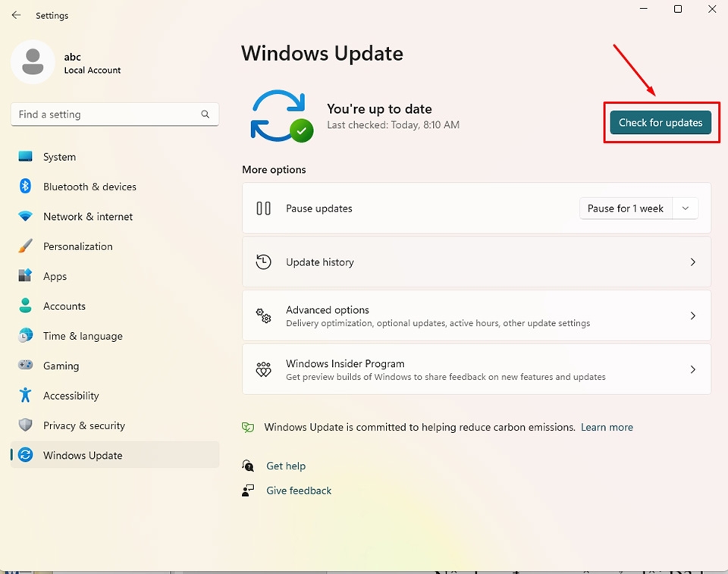The image size is (728, 574).
Task: Click Give feedback link
Action: coord(299,491)
